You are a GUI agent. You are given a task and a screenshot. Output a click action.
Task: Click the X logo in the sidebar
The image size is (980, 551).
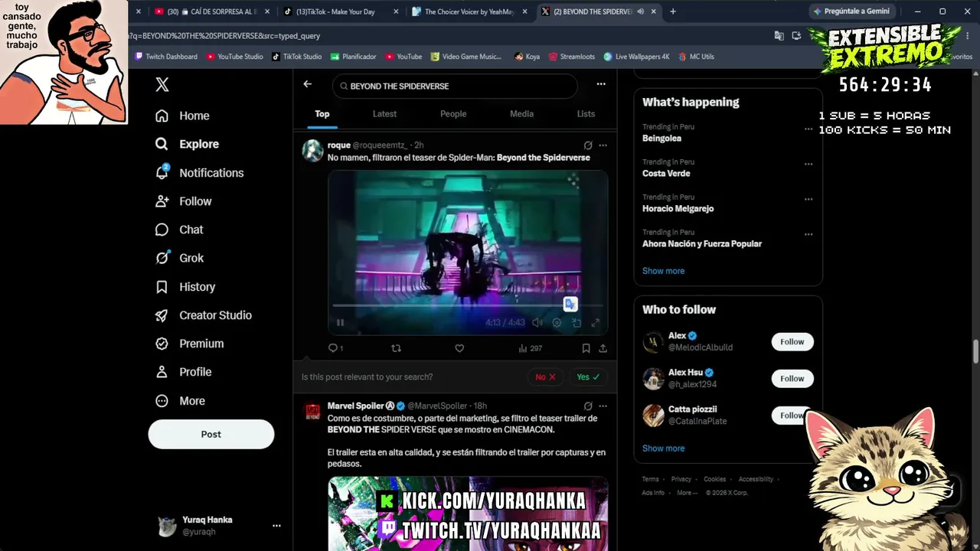click(162, 85)
